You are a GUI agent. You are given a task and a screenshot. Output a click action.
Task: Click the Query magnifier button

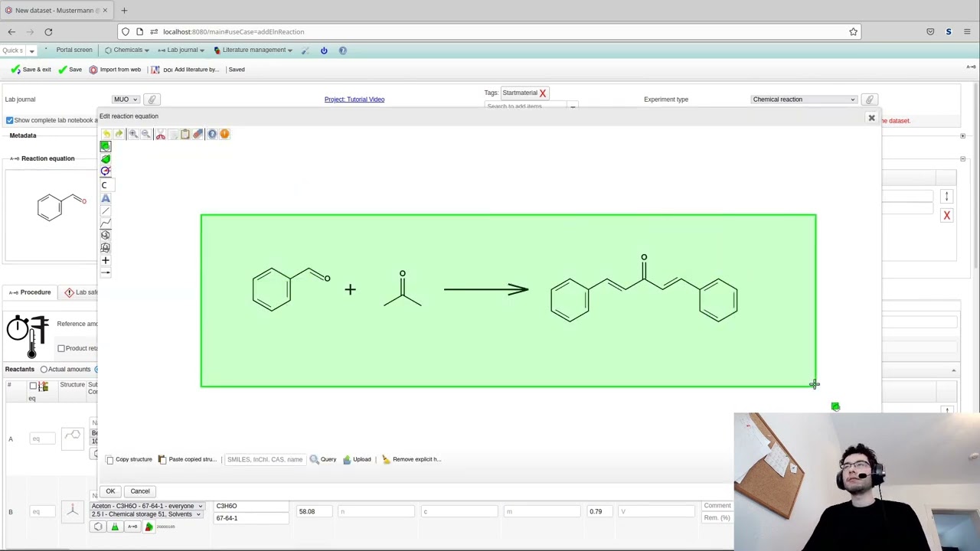(323, 459)
